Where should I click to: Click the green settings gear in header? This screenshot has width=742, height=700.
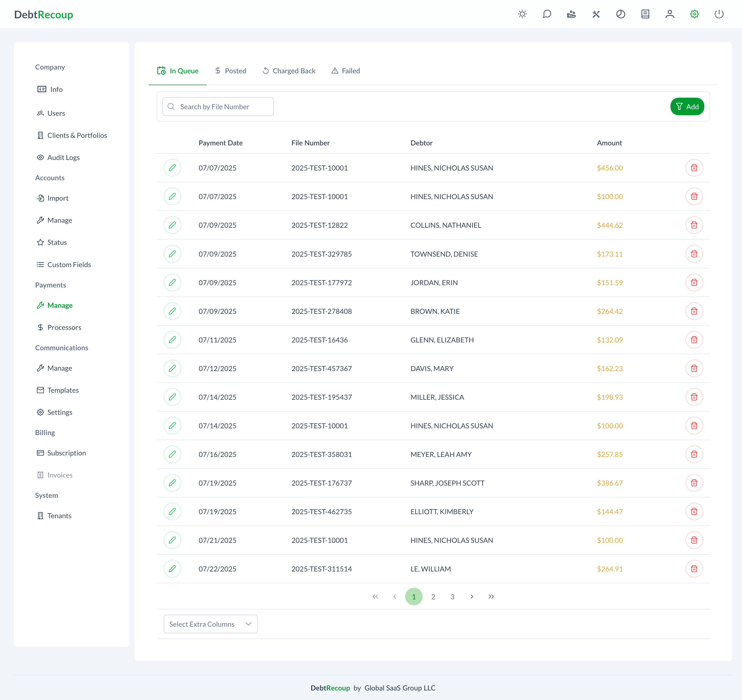point(694,14)
